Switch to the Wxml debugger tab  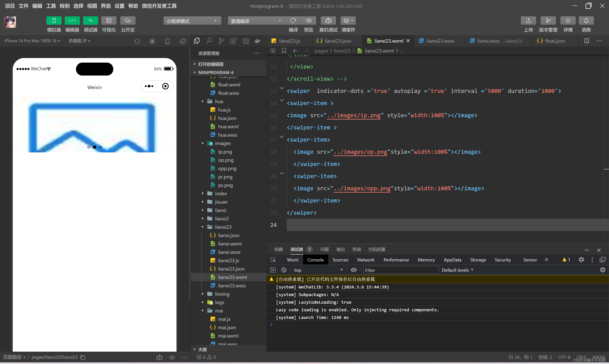tap(292, 260)
